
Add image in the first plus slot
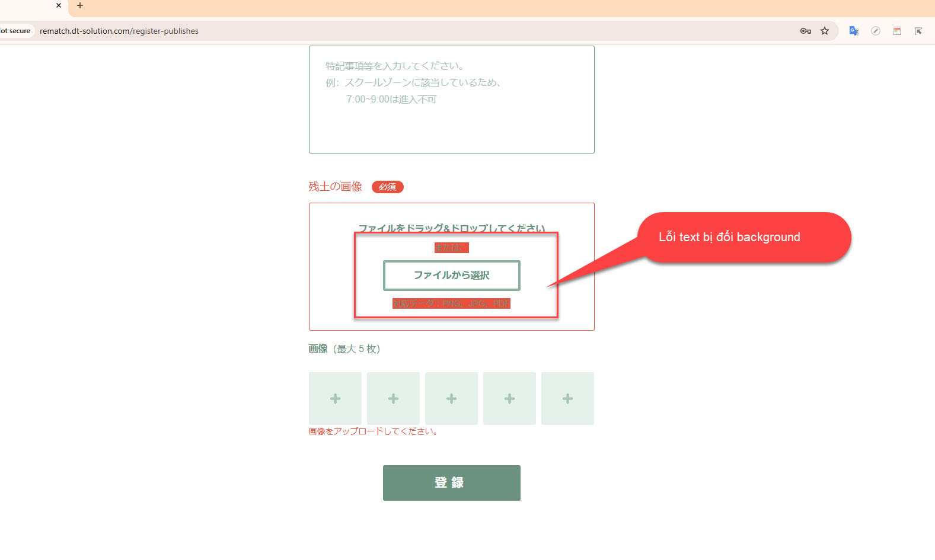(x=335, y=398)
